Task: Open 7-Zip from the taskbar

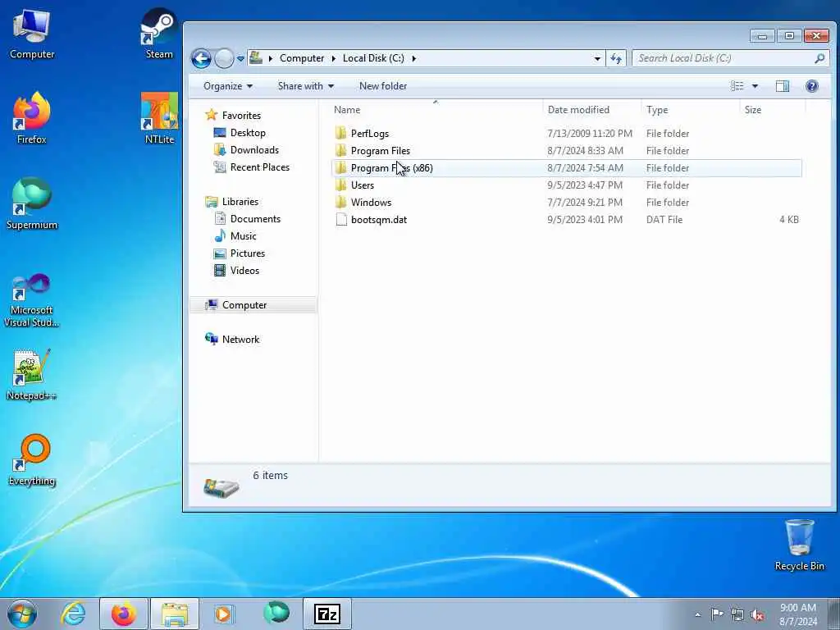Action: coord(326,614)
